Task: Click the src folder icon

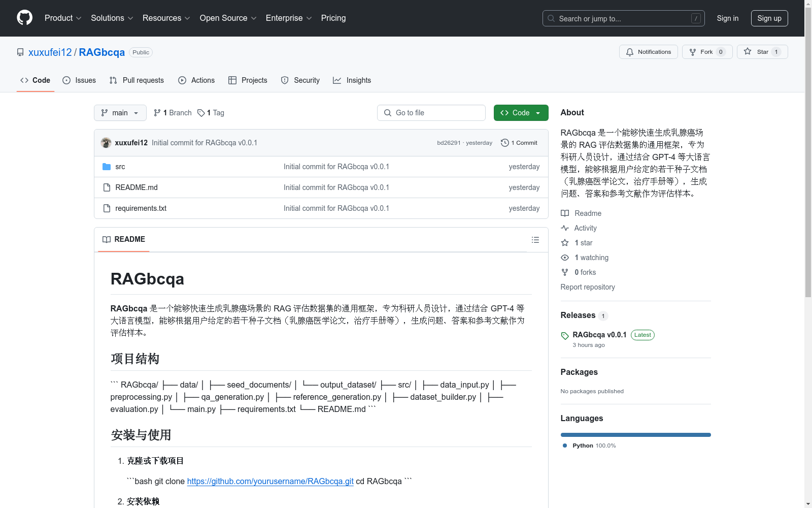Action: click(107, 167)
